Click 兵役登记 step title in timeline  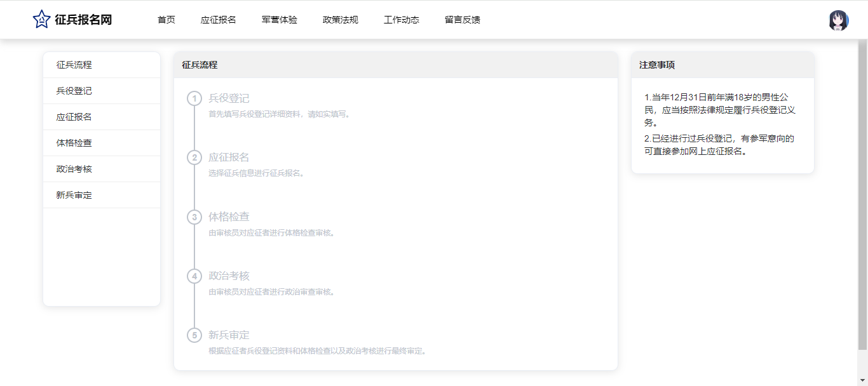tap(229, 98)
